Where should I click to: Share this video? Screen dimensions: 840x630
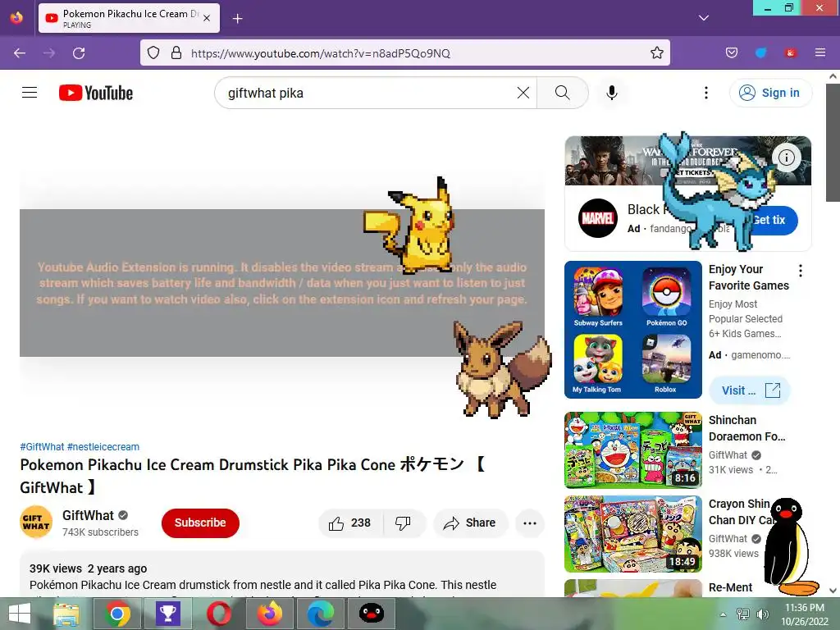coord(470,523)
